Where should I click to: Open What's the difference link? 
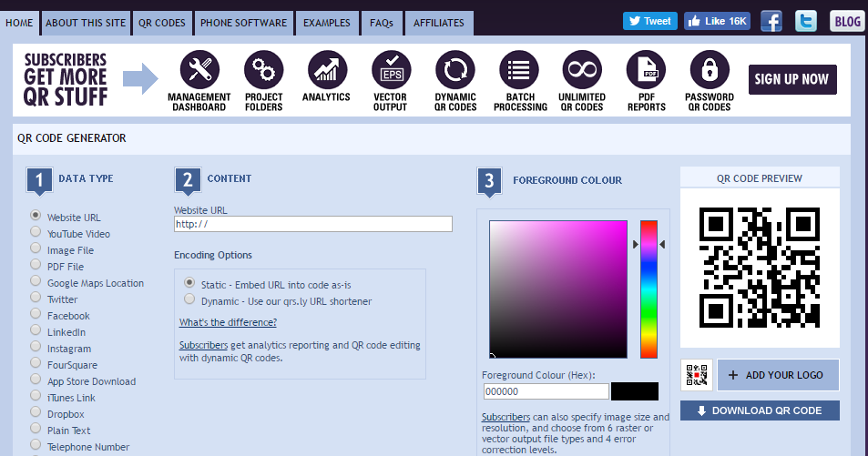coord(228,322)
